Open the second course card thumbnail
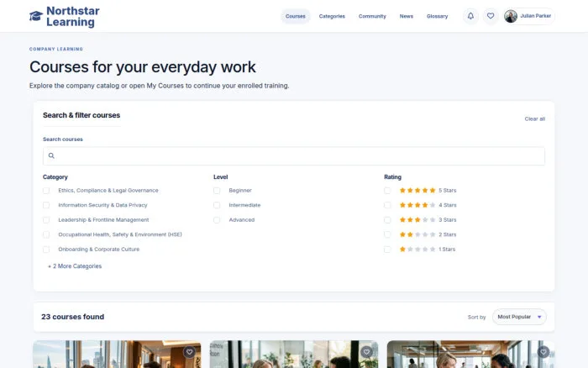 coord(294,354)
